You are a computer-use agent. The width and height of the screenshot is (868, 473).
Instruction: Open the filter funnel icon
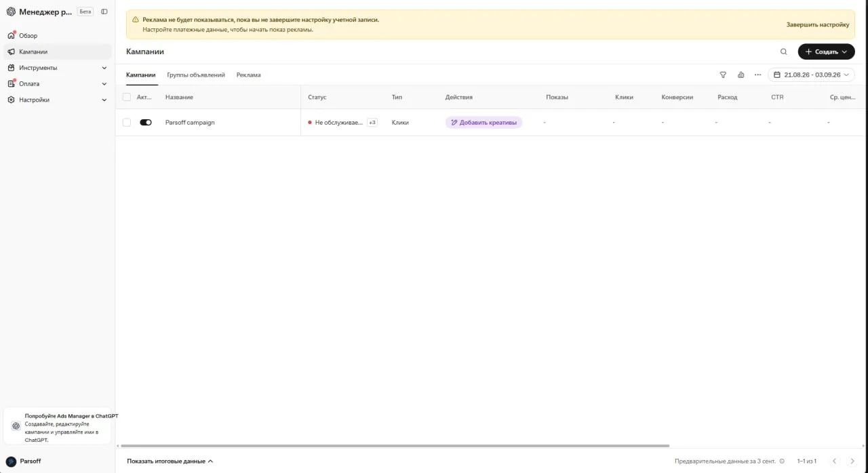(723, 75)
